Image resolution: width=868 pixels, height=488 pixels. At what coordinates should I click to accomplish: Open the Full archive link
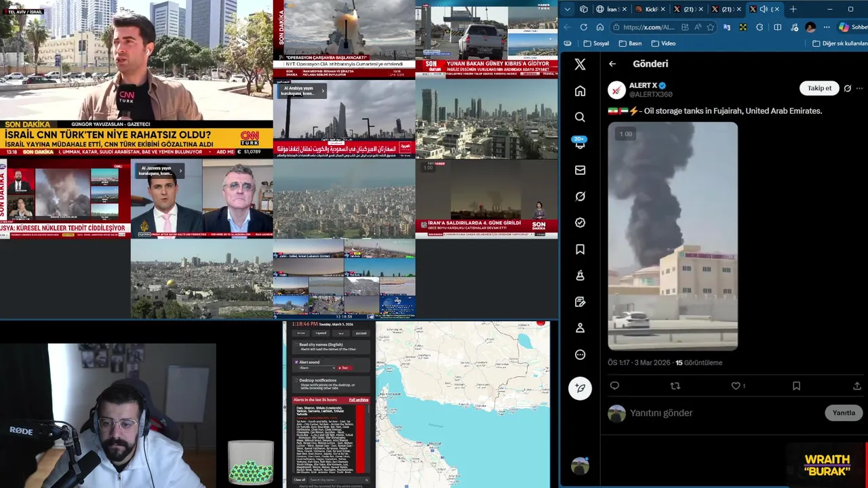(359, 400)
